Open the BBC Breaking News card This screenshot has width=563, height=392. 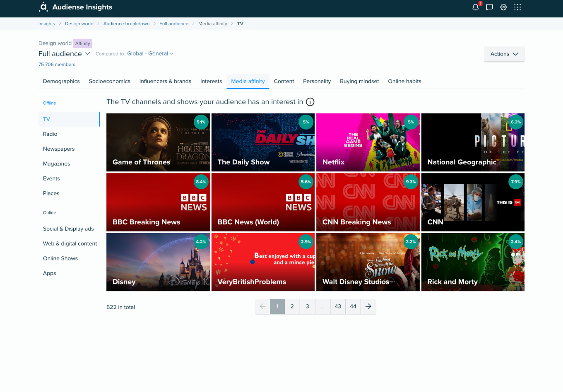158,202
